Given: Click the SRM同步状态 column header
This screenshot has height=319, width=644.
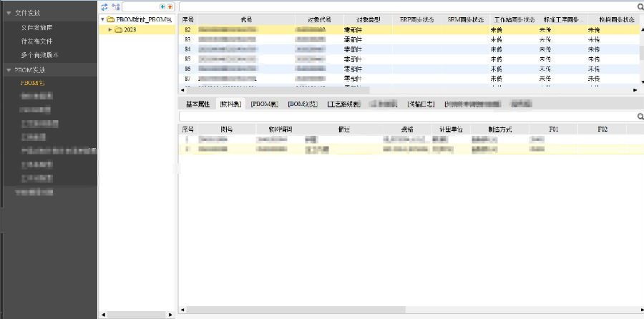Looking at the screenshot, I should coord(465,20).
